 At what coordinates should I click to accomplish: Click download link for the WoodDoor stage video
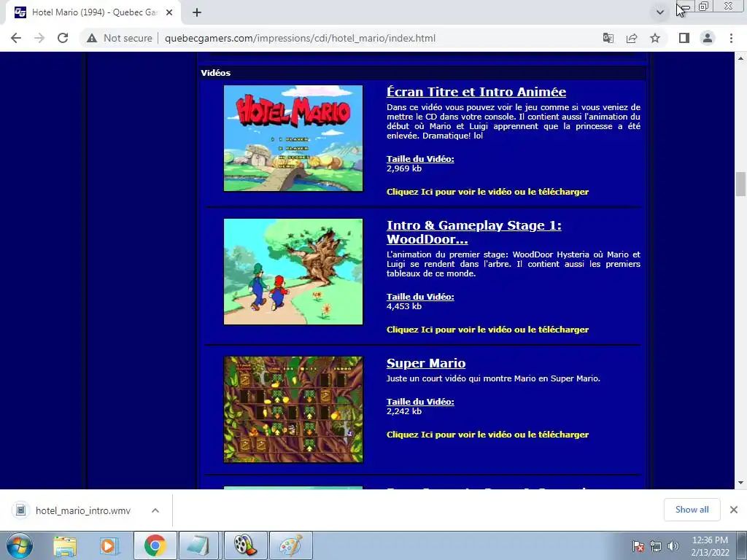487,330
